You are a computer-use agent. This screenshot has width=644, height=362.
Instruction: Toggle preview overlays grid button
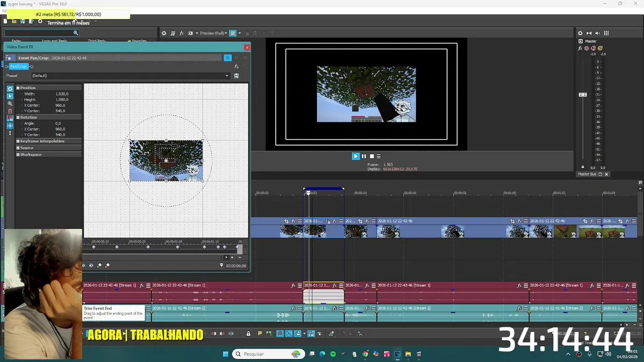232,33
